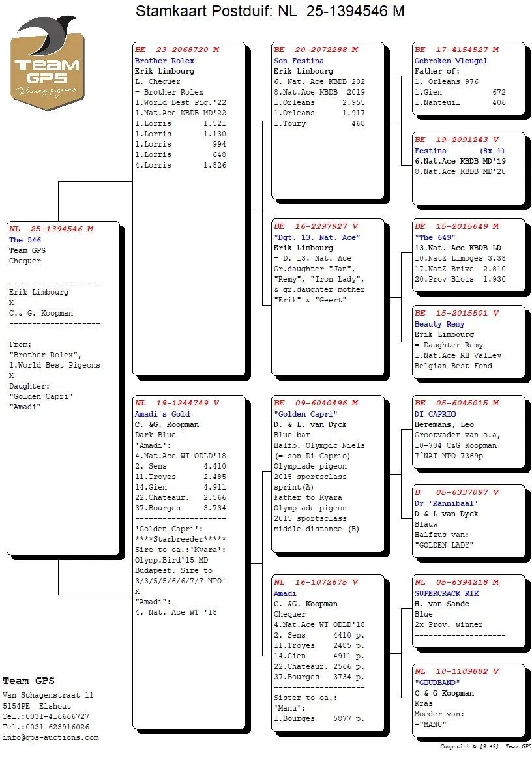Image resolution: width=532 pixels, height=764 pixels.
Task: Click the Amadi's Gold pigeon name
Action: pyautogui.click(x=162, y=414)
